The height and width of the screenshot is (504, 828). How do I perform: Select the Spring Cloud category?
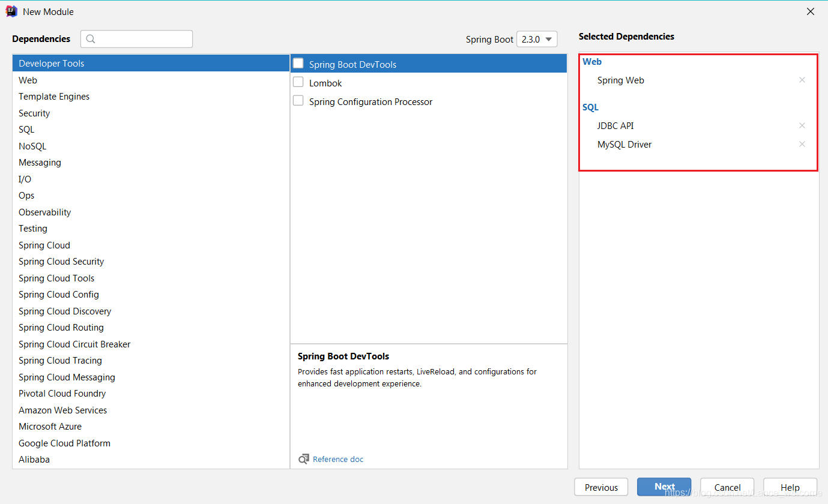click(x=151, y=245)
